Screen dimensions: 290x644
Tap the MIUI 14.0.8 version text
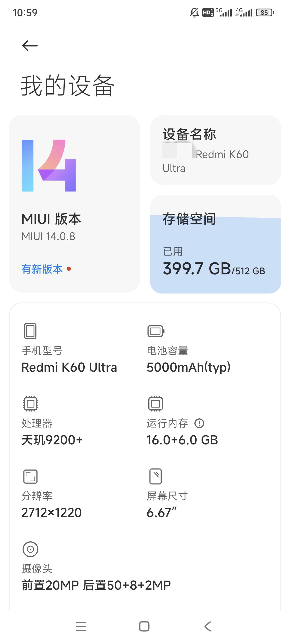point(48,236)
